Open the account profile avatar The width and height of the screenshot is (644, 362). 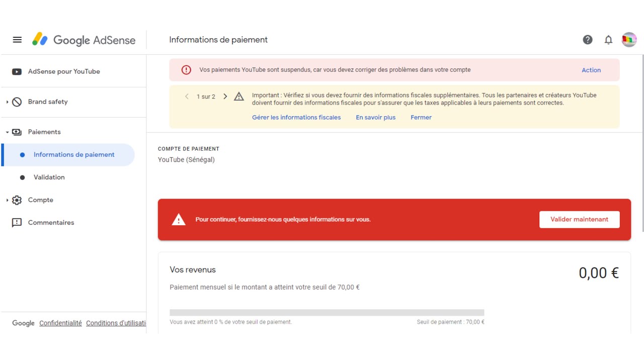[629, 40]
